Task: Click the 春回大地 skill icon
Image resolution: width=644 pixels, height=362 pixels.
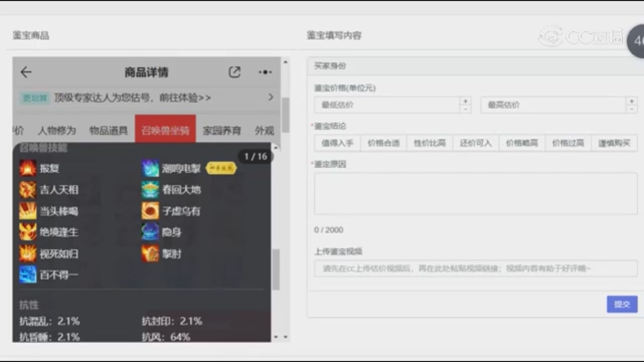Action: pos(150,190)
